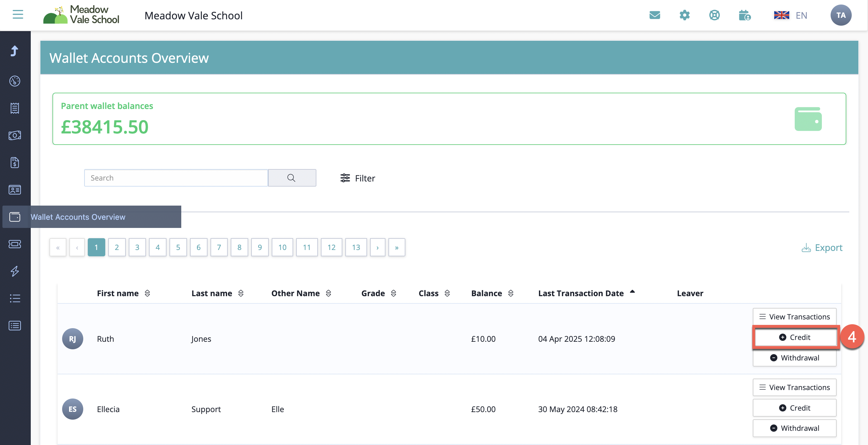This screenshot has width=868, height=445.
Task: Go to page 13
Action: click(x=356, y=247)
